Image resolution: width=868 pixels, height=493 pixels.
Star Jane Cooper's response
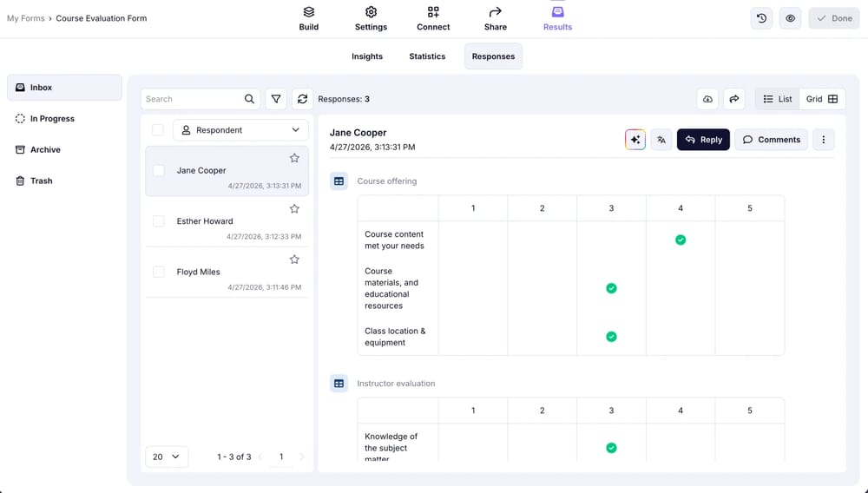[294, 158]
